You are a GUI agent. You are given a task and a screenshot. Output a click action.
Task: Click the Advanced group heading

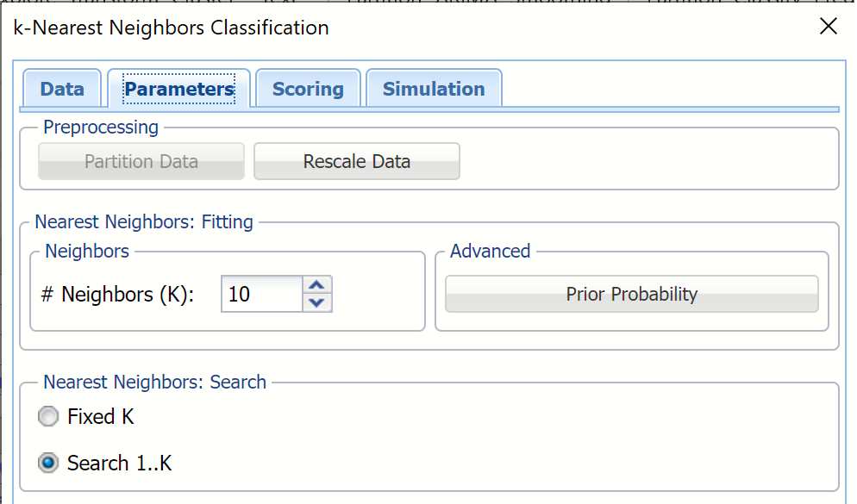[x=490, y=252]
